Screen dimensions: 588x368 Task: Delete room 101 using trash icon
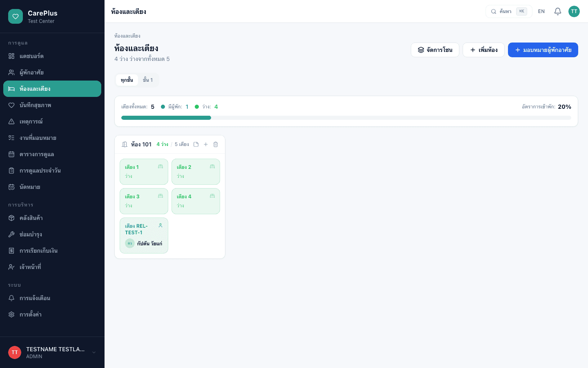[216, 144]
